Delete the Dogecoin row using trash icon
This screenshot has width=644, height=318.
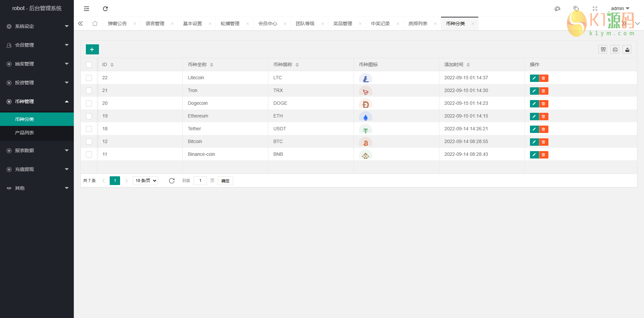coord(543,104)
